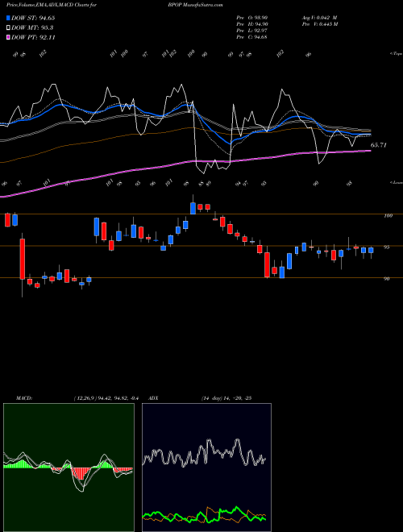The image size is (403, 532).
Task: Select the 'DOW MT: 95.3' legend text
Action: 32,28
